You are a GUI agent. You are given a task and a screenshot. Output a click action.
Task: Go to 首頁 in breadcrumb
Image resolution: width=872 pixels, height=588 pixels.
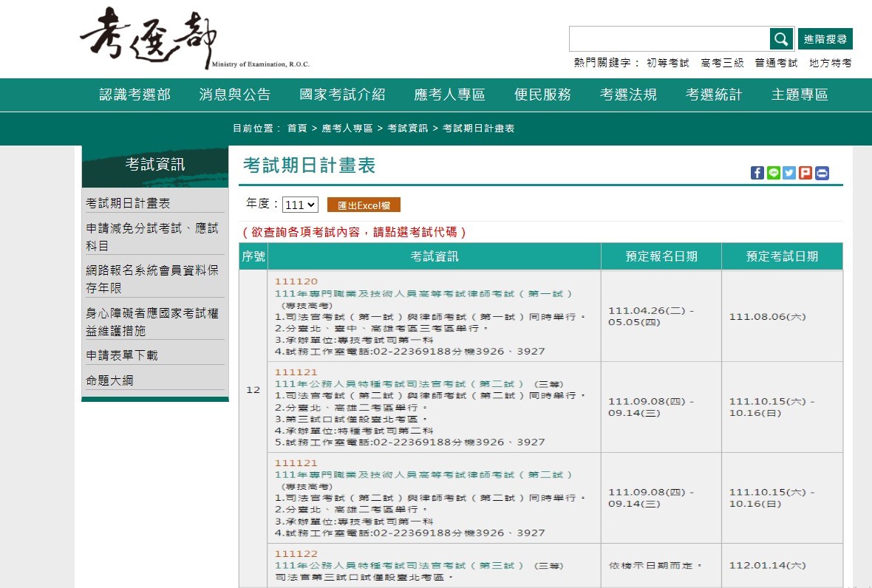pyautogui.click(x=297, y=129)
